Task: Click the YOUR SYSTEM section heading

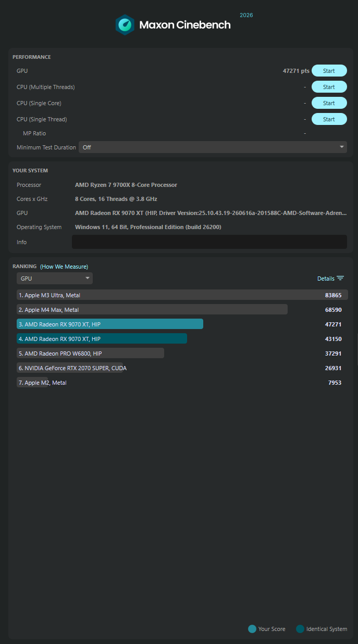Action: (30, 170)
